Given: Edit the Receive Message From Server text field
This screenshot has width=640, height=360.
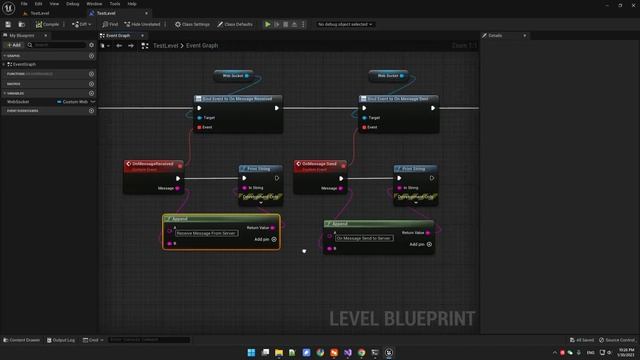Looking at the screenshot, I should tap(207, 233).
